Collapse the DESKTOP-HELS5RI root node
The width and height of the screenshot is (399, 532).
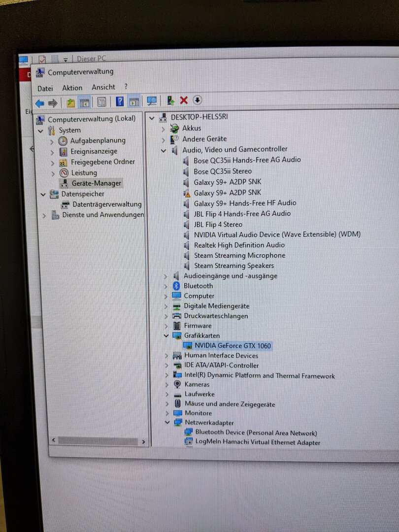[x=152, y=118]
